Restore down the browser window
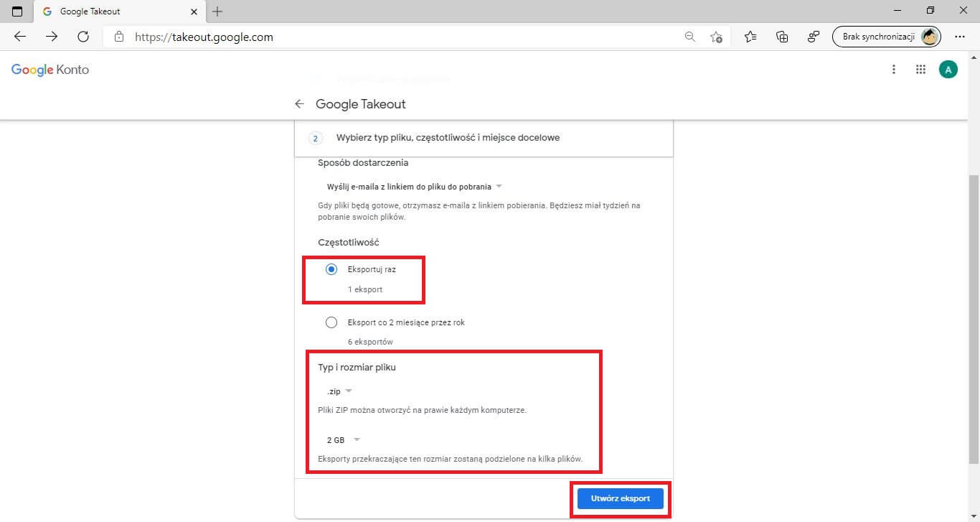Screen dimensions: 980x522 [x=930, y=10]
